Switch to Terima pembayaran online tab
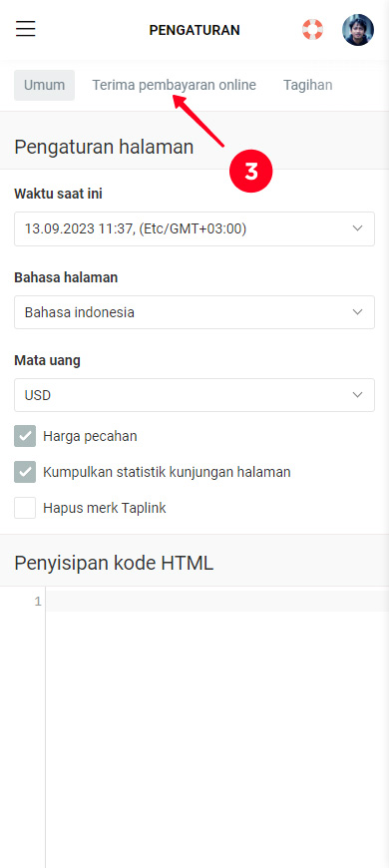The width and height of the screenshot is (389, 868). 174,85
